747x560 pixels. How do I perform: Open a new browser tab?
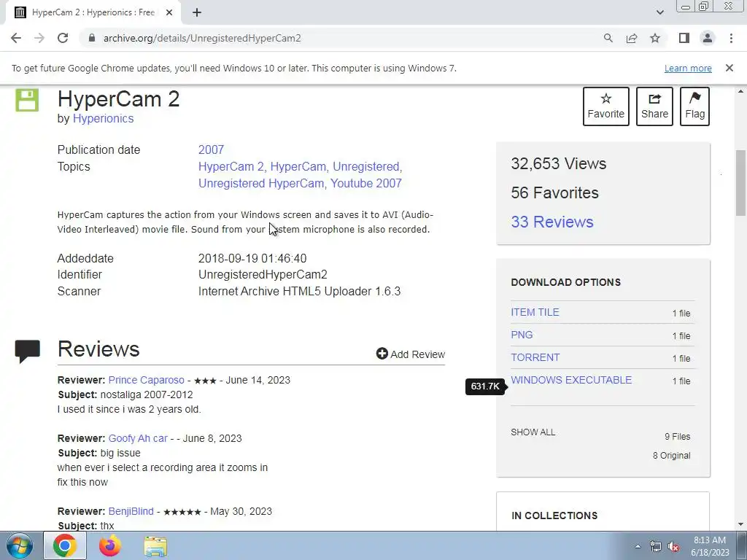197,12
